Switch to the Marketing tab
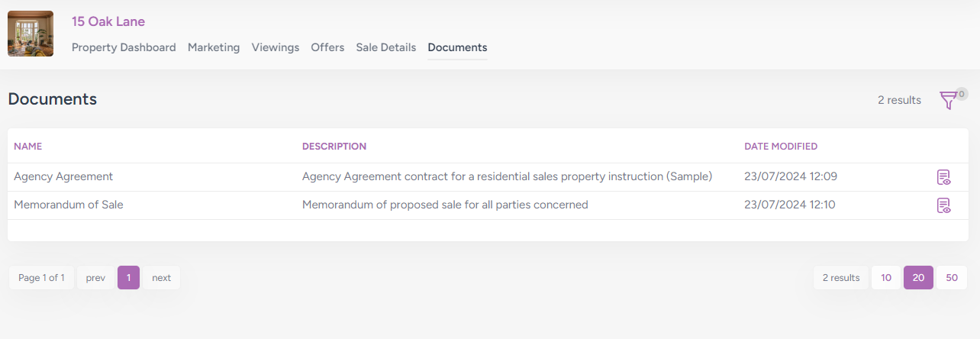 tap(214, 47)
